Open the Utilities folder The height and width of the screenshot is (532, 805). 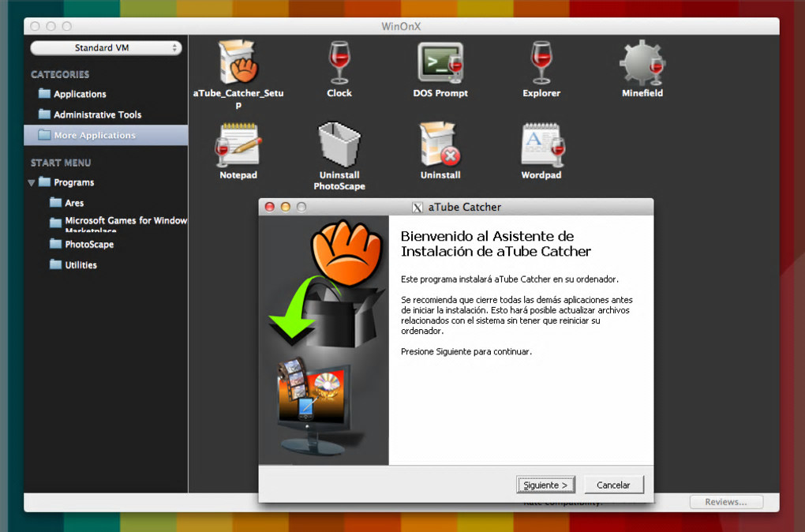pyautogui.click(x=106, y=265)
